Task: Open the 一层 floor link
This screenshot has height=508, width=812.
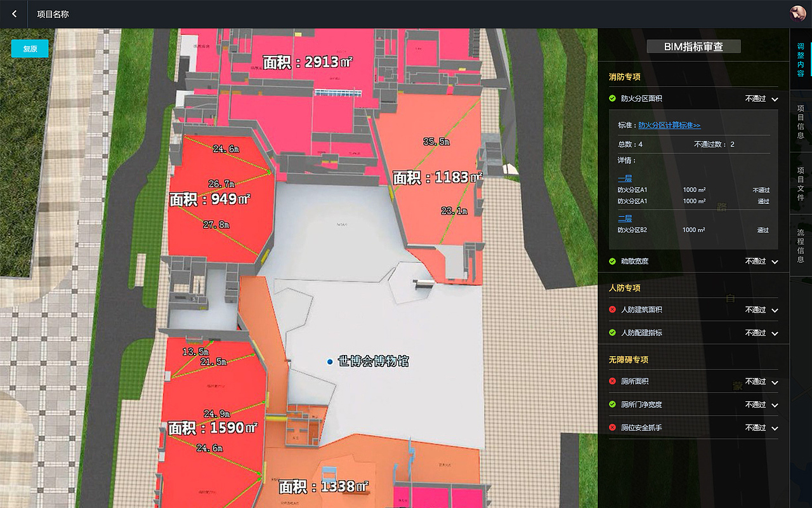Action: click(x=625, y=178)
